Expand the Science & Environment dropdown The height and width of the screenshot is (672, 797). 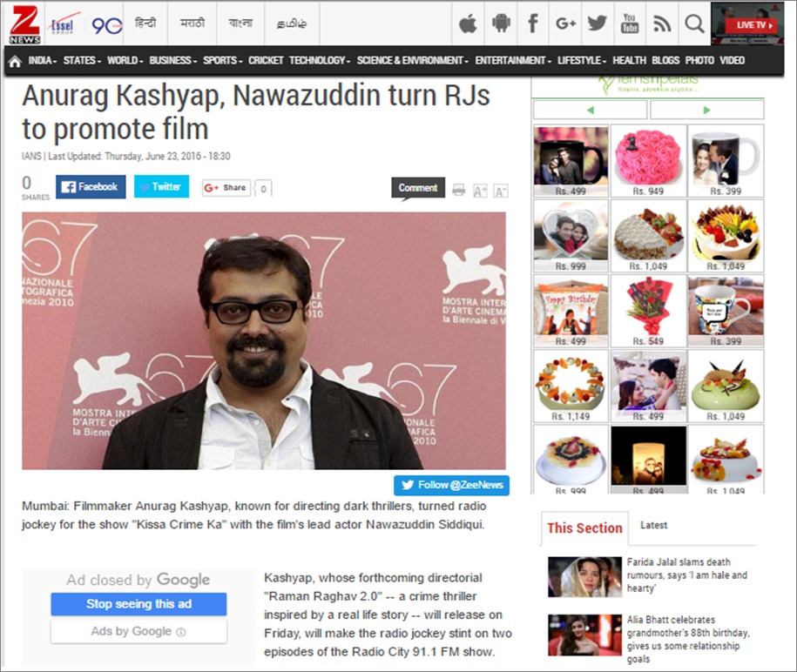pos(412,61)
